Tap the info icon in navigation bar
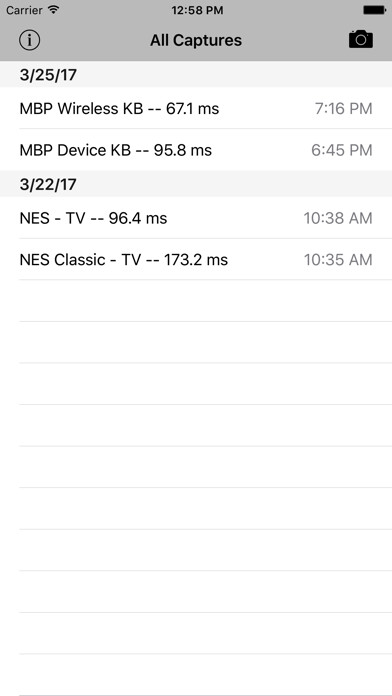Screen dimensions: 392x696 coord(29,40)
